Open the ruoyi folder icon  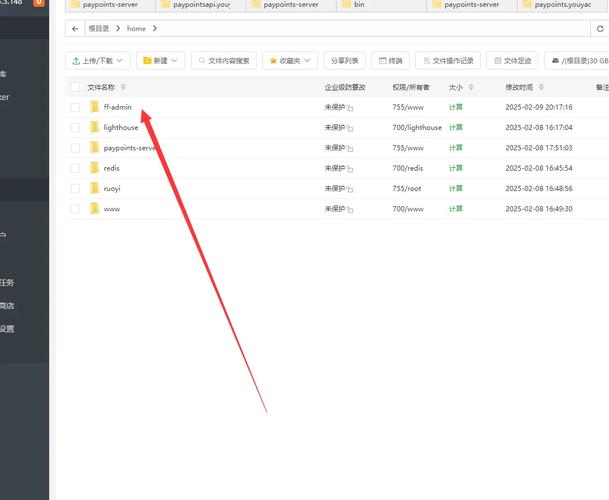click(94, 188)
